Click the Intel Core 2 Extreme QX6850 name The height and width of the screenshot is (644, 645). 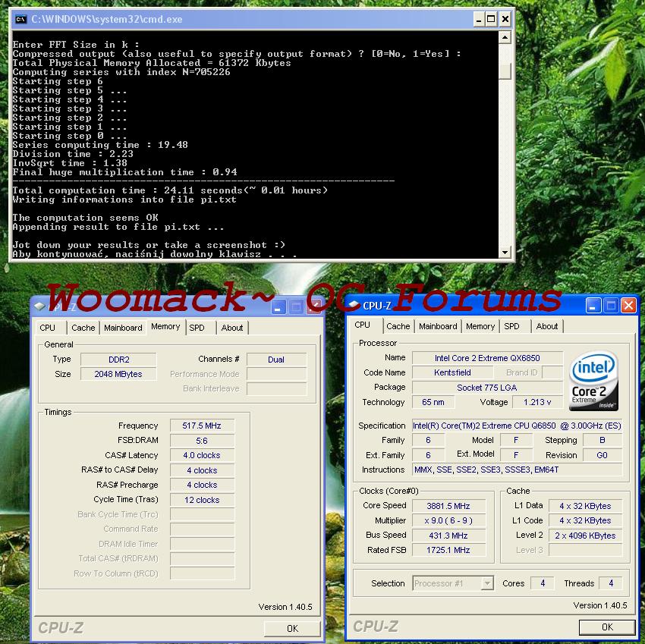(487, 358)
